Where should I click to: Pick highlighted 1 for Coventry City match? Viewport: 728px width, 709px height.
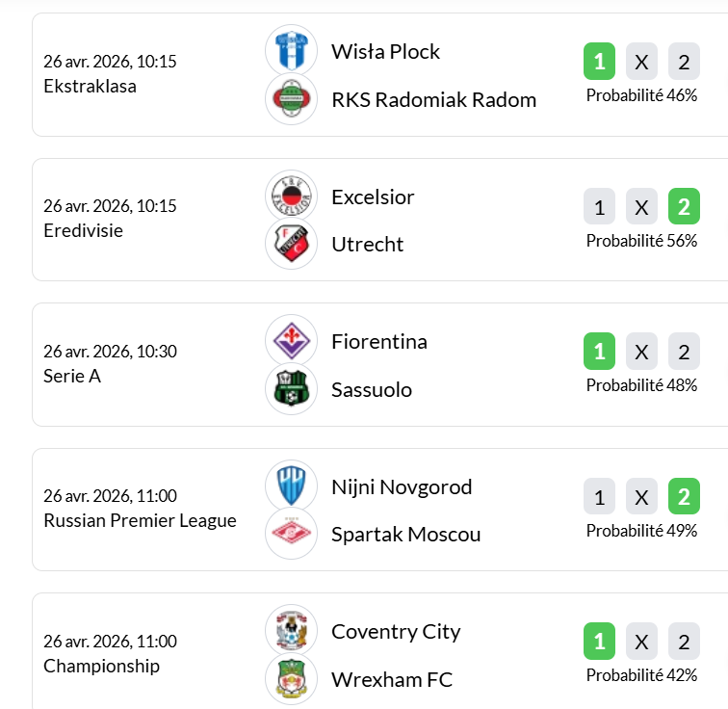pos(599,642)
